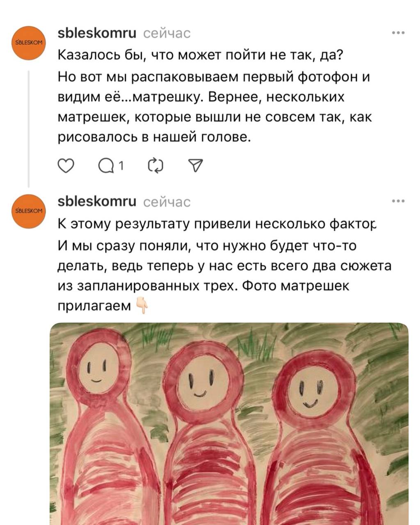
Task: Tap the orange Sbleskom avatar on first post
Action: pyautogui.click(x=28, y=43)
